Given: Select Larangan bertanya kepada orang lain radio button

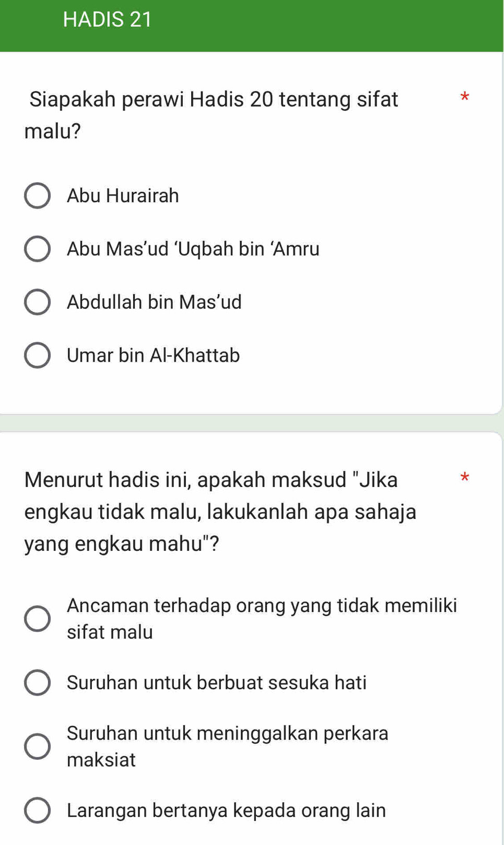Looking at the screenshot, I should tap(37, 811).
